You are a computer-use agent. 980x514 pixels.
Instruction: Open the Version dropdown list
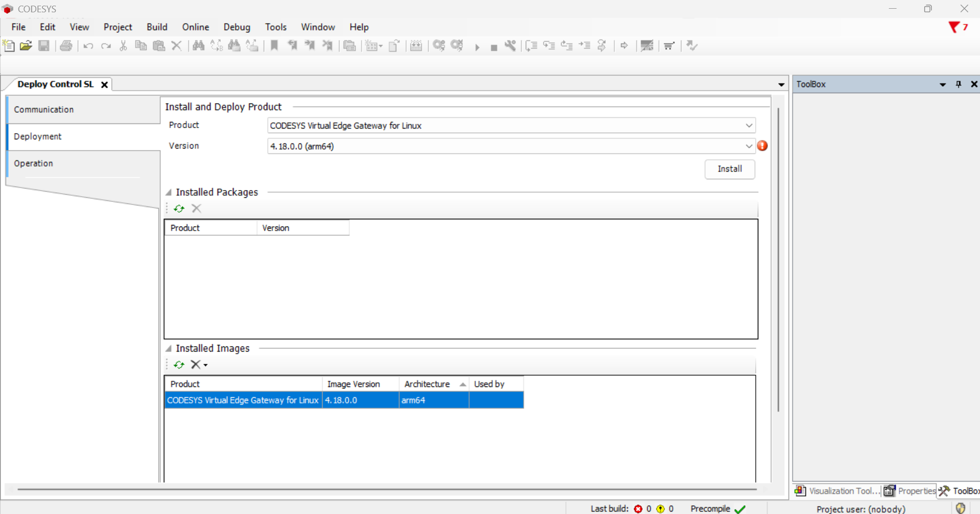click(x=749, y=146)
